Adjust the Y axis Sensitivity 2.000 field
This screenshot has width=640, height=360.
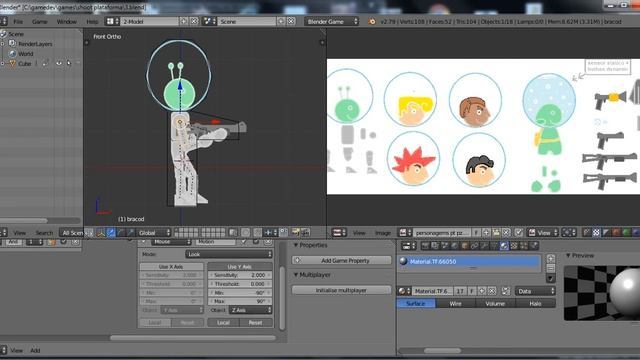[240, 275]
